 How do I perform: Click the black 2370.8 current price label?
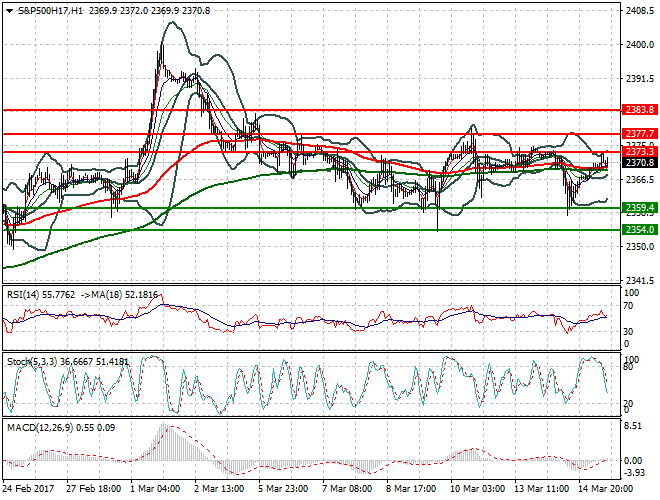click(638, 162)
